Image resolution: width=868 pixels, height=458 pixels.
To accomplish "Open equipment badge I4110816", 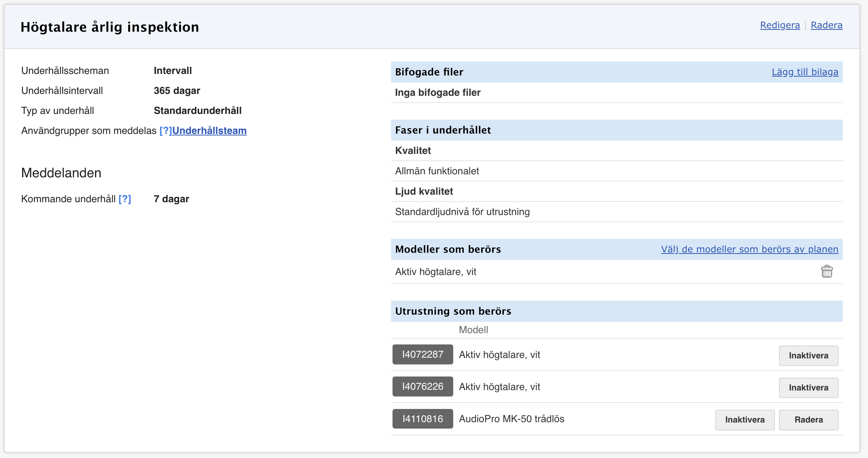I will [x=422, y=419].
